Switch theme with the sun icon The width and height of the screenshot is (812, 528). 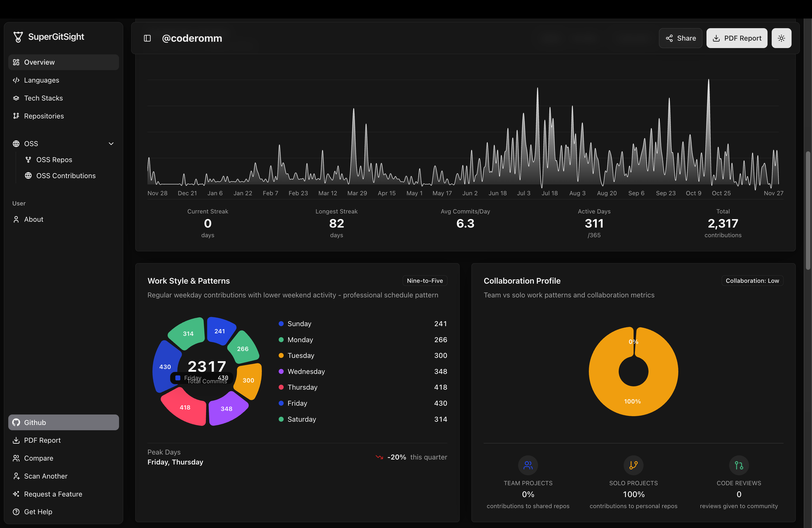click(781, 38)
